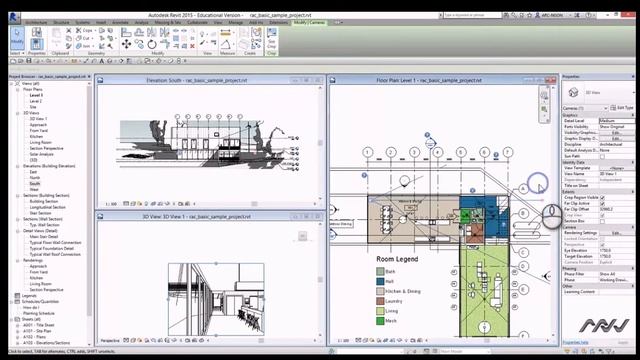The height and width of the screenshot is (360, 640).
Task: Toggle the Crop View checkbox
Action: [602, 215]
